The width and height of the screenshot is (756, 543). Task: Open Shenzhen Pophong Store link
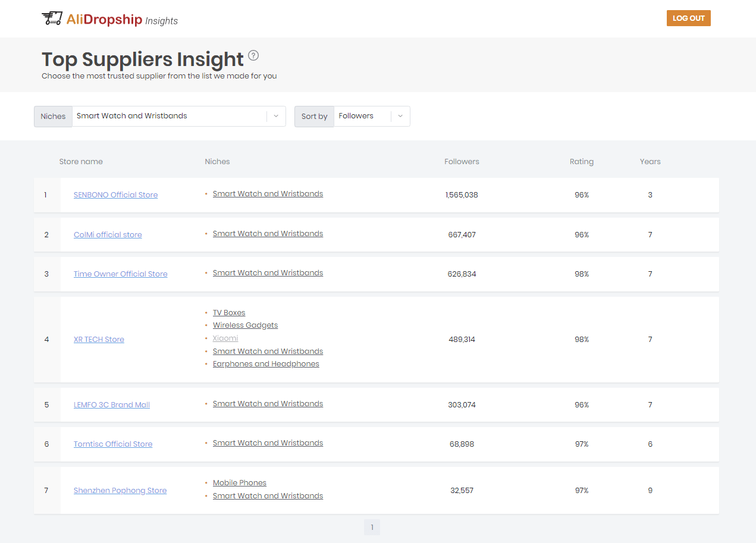click(120, 491)
